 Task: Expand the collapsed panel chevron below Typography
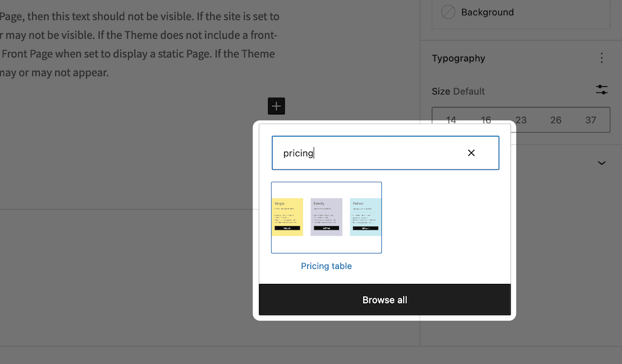[601, 163]
